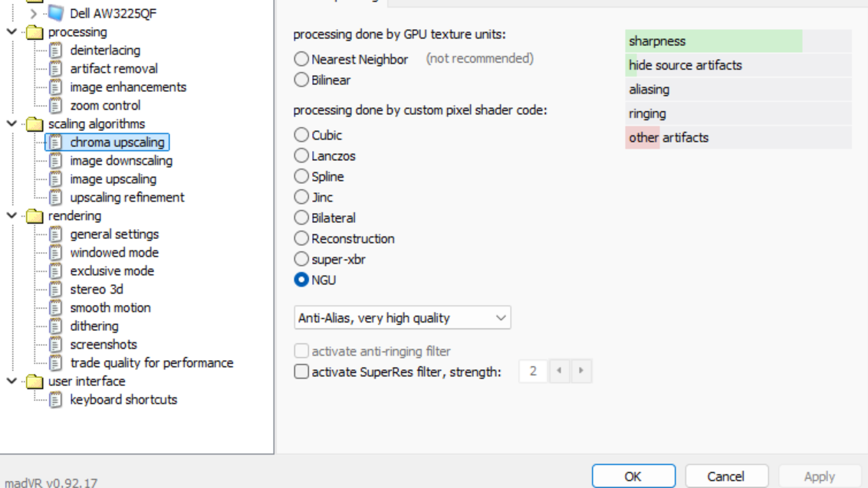Viewport: 868px width, 488px height.
Task: Increase SuperRes strength with right arrow
Action: (x=580, y=371)
